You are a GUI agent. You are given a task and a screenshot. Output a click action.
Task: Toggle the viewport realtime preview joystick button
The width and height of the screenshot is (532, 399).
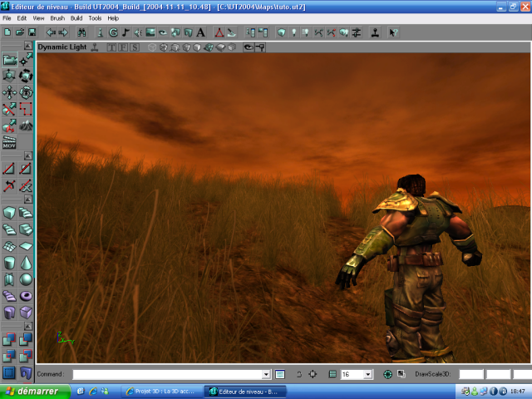click(95, 47)
